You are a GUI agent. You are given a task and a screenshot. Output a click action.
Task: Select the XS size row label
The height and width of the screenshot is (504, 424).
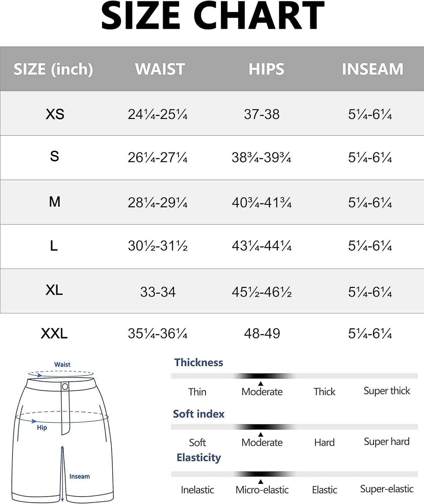[55, 114]
